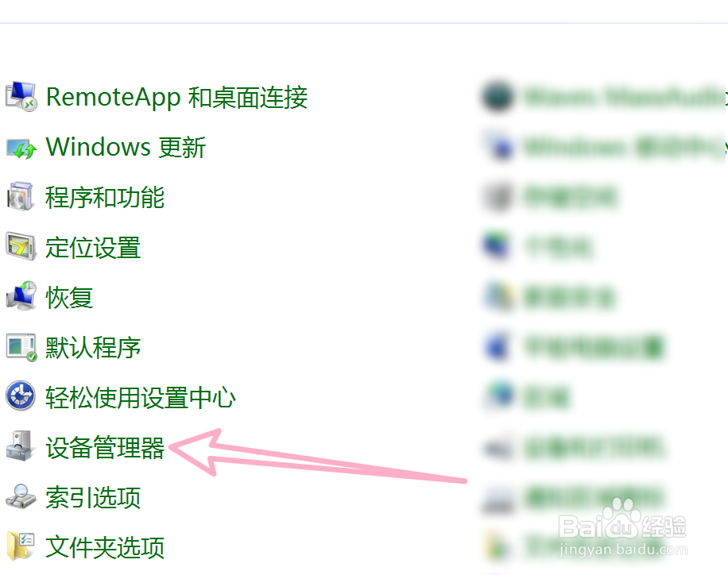728x575 pixels.
Task: Open the 默认程序 link
Action: coord(93,348)
